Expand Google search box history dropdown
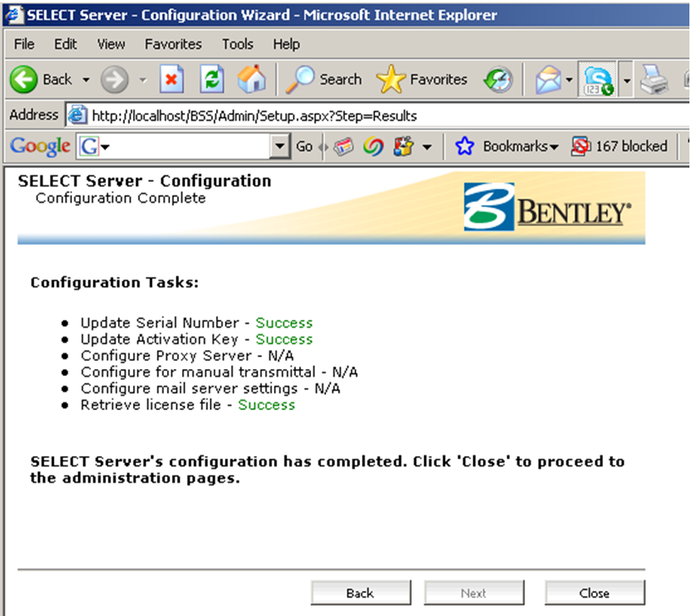This screenshot has height=616, width=691. [279, 146]
